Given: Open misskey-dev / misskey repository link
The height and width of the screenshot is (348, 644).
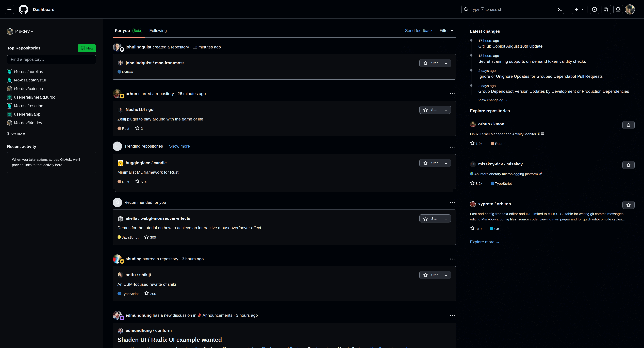Looking at the screenshot, I should tap(500, 164).
